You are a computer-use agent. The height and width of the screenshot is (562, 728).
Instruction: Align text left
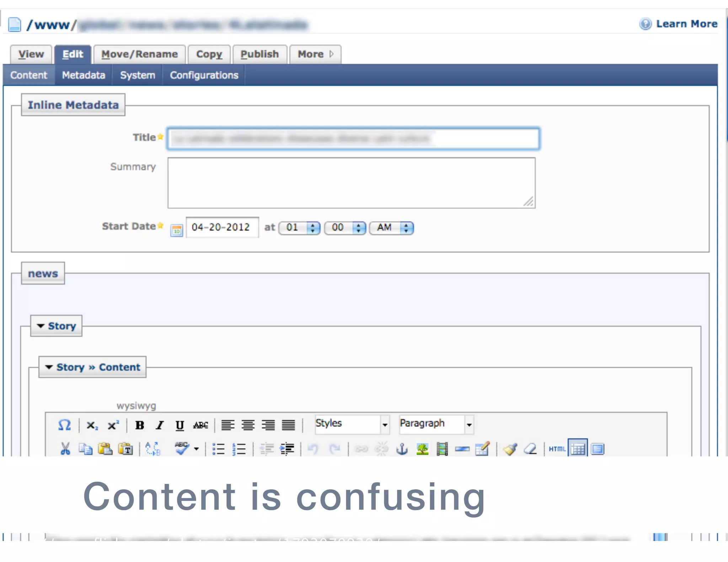click(227, 425)
